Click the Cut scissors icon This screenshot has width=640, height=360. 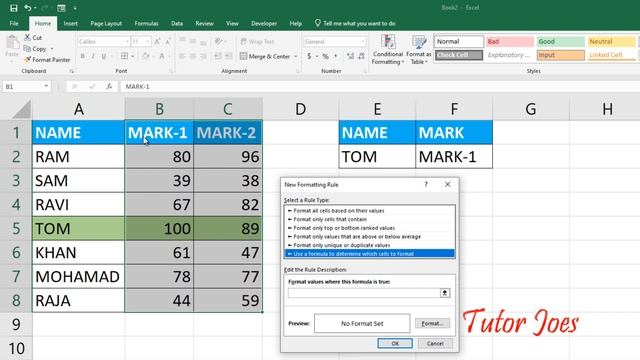[x=27, y=37]
